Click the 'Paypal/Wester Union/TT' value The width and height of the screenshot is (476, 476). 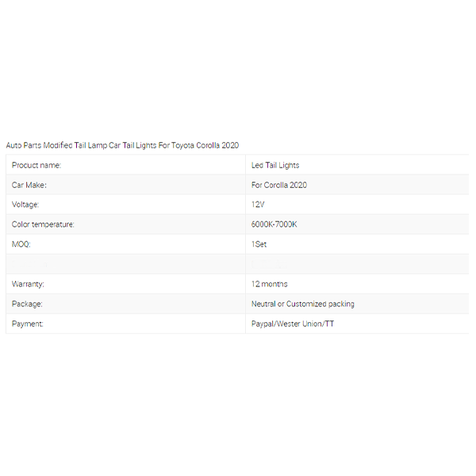tap(291, 324)
